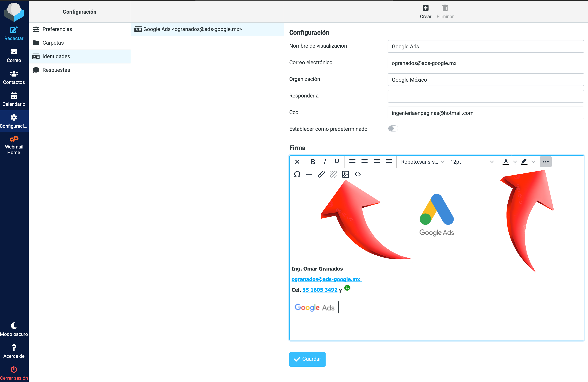Open the Acerca de help
This screenshot has width=588, height=382.
click(14, 351)
